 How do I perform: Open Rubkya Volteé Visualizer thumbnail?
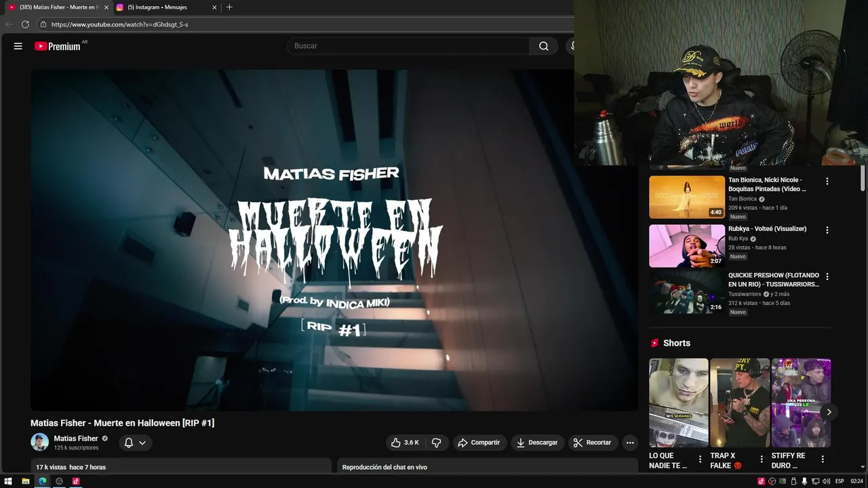point(687,246)
